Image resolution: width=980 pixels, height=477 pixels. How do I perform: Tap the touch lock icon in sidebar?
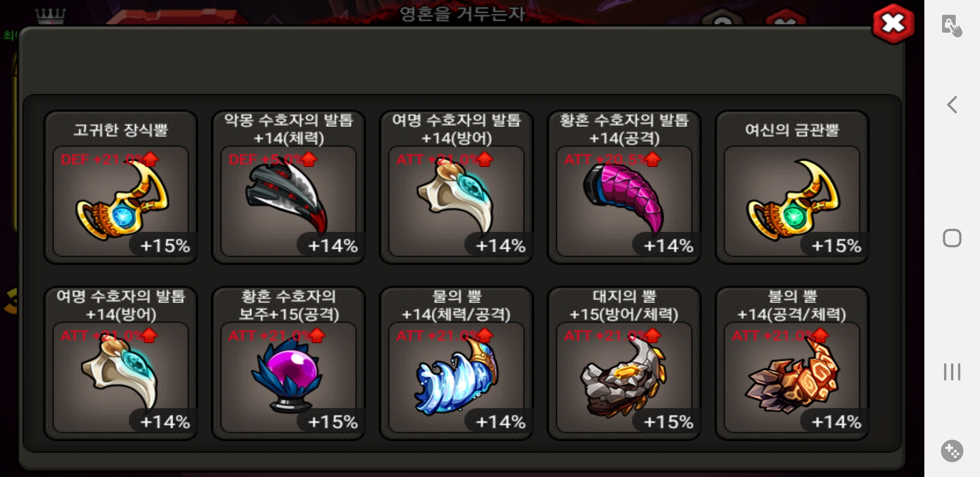coord(951,26)
